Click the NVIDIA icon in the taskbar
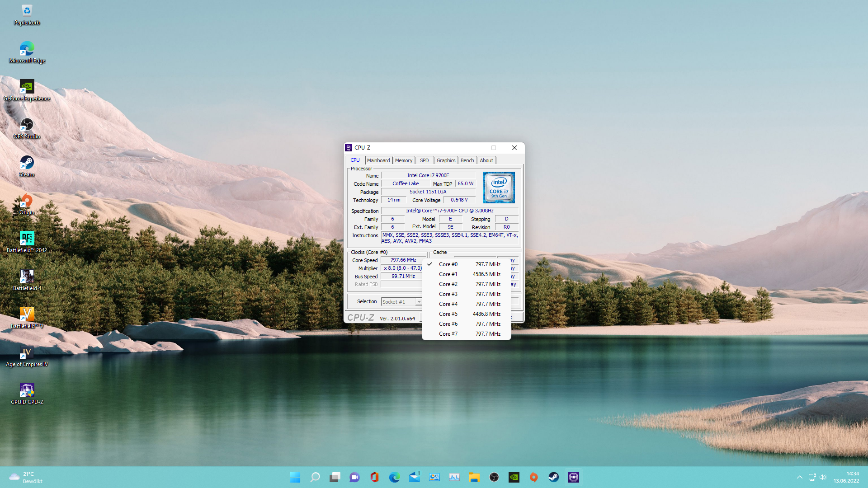Image resolution: width=868 pixels, height=488 pixels. coord(514,477)
